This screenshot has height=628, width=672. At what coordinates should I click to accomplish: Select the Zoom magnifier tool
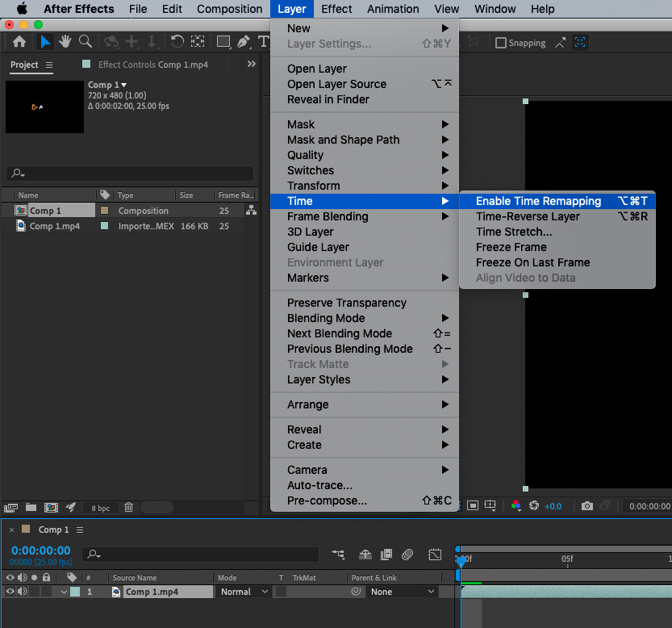[x=85, y=42]
